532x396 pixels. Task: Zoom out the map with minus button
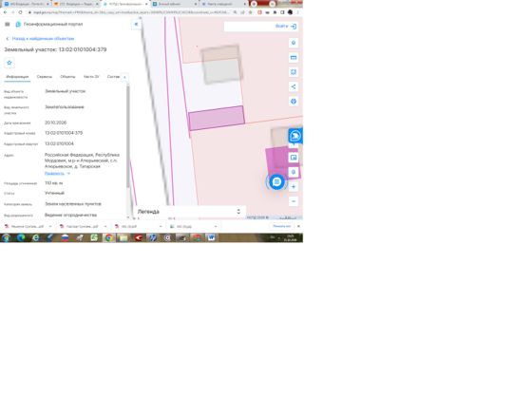tap(294, 201)
